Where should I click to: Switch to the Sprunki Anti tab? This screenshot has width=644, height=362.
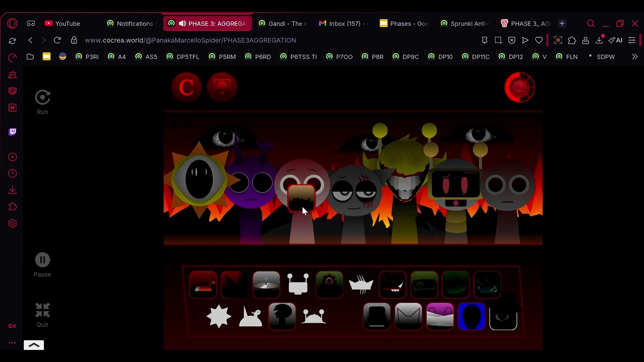click(x=466, y=24)
